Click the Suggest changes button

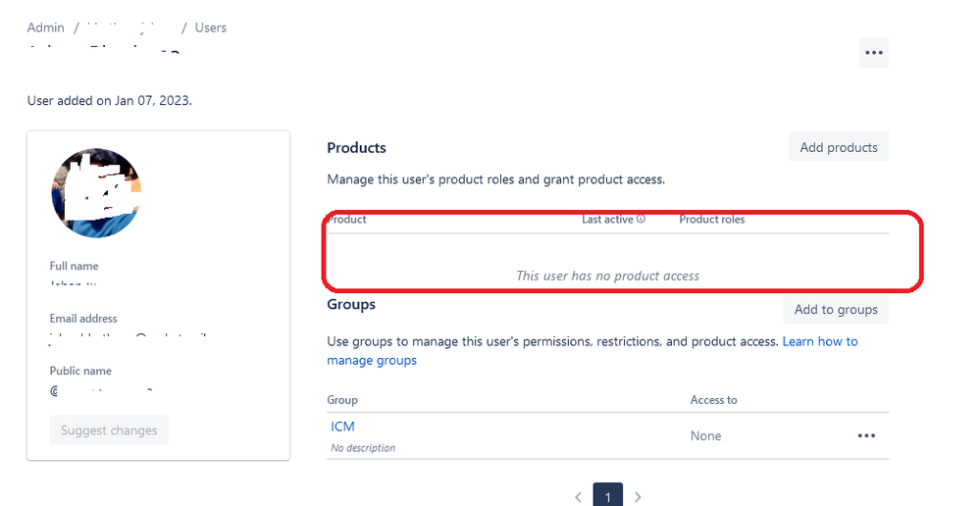tap(109, 430)
